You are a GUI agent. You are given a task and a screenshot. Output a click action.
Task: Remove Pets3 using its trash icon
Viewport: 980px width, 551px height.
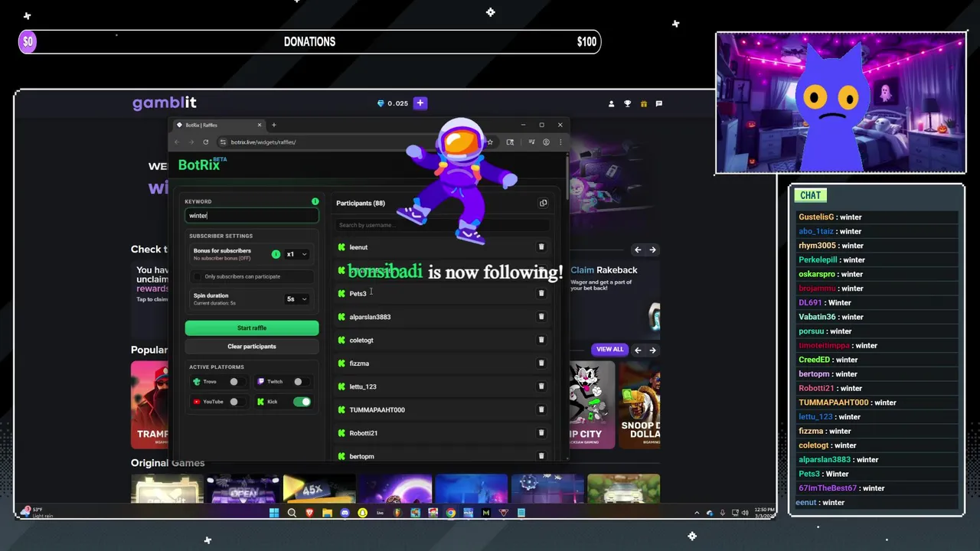(x=541, y=293)
